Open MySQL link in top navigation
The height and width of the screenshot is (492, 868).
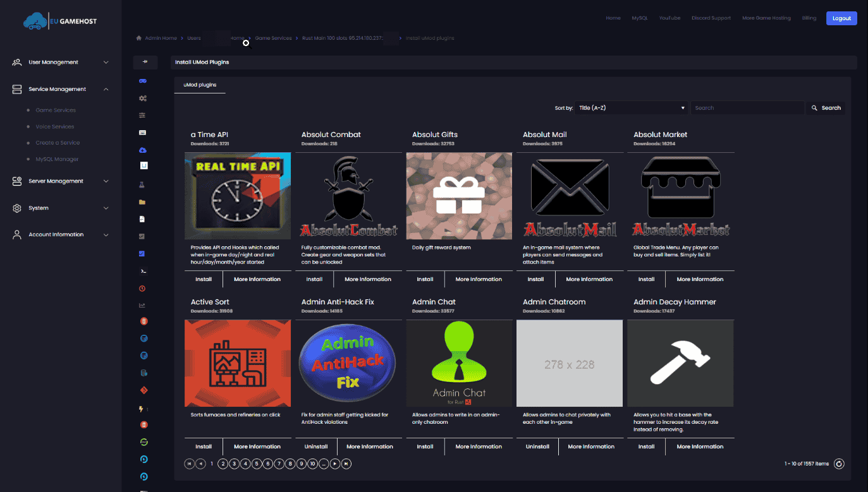point(640,18)
